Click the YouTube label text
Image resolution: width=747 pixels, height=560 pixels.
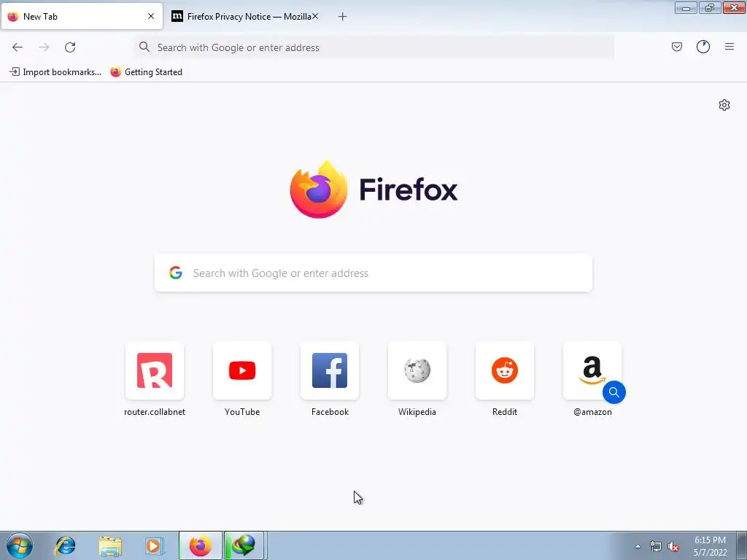point(242,412)
